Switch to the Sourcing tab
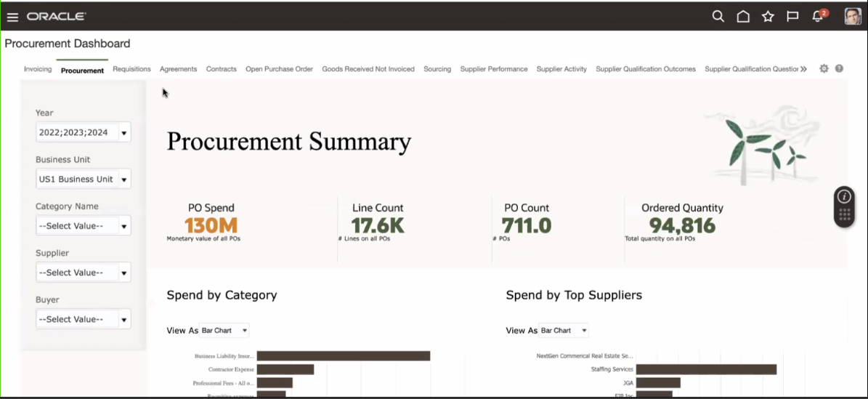Viewport: 868px width, 399px height. (437, 69)
